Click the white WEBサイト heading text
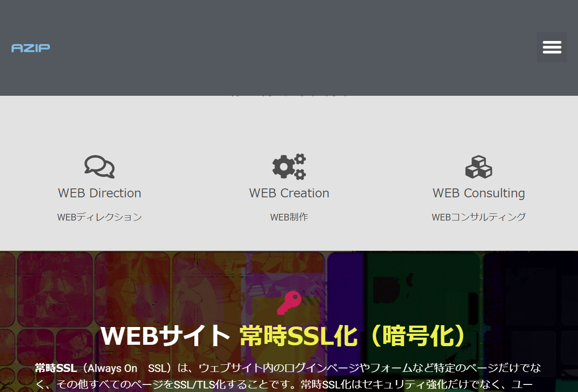Viewport: 578px width, 392px height. [165, 336]
